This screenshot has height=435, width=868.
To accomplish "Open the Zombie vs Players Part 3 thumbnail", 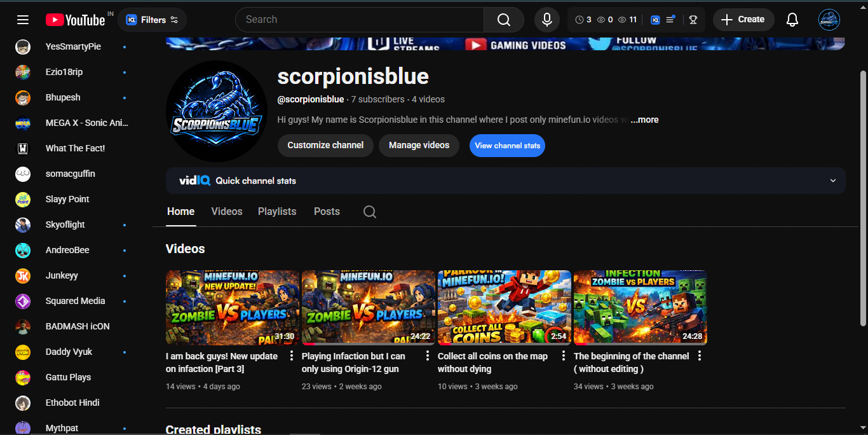I will [232, 308].
